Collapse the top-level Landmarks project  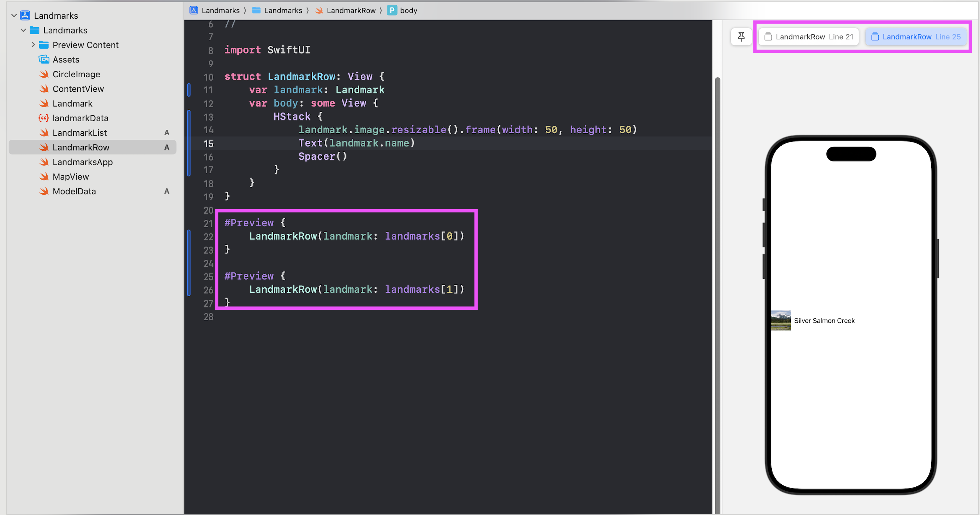coord(14,15)
